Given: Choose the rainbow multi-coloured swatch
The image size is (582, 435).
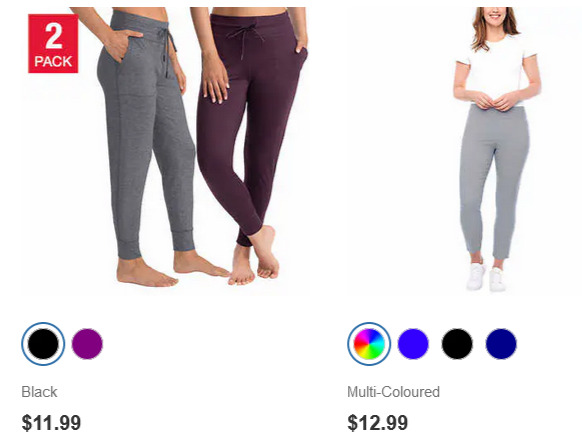Looking at the screenshot, I should tap(369, 344).
